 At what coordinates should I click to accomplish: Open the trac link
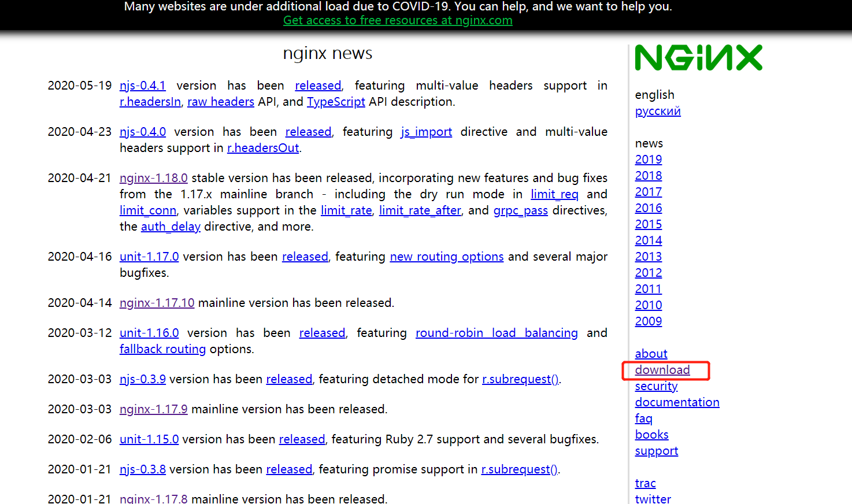(x=645, y=483)
